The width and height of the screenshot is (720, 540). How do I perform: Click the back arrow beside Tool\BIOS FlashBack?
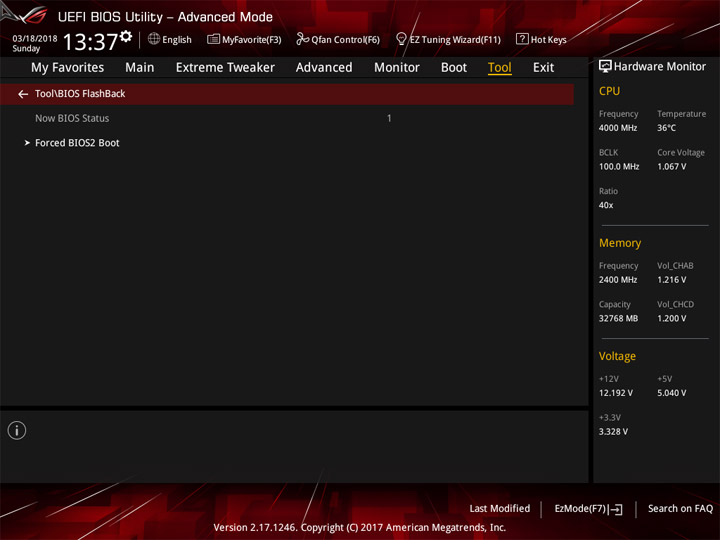pyautogui.click(x=23, y=94)
